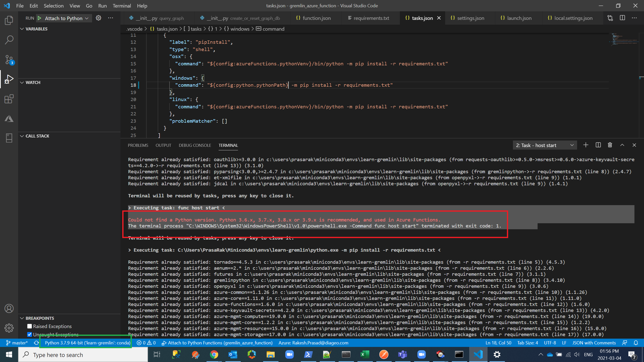Click the Python 3.7.9 interpreter status item
The width and height of the screenshot is (644, 362).
(87, 343)
